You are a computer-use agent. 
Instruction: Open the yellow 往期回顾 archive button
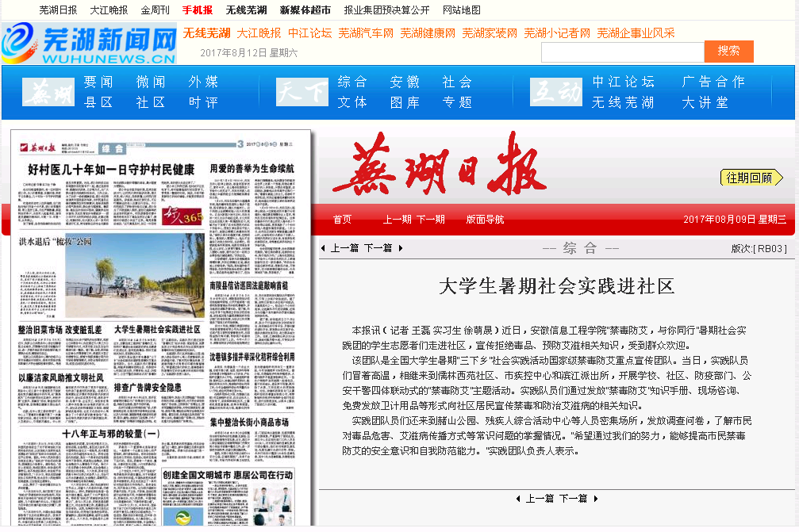click(751, 178)
